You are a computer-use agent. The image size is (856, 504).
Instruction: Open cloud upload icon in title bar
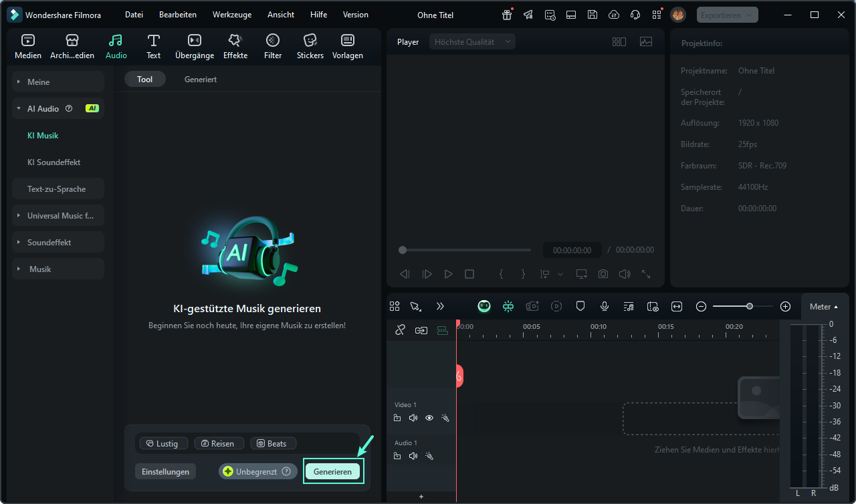614,15
